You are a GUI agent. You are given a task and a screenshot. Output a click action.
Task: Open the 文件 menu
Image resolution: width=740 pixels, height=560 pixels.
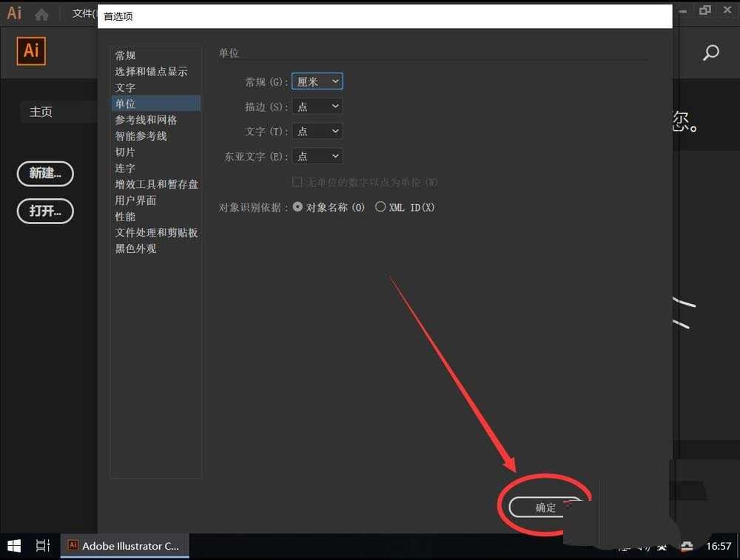point(84,13)
